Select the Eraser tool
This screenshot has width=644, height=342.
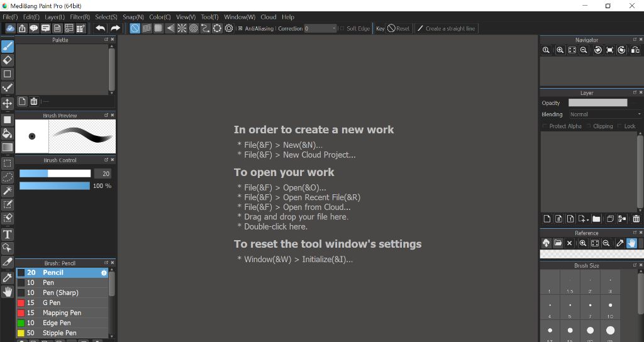[8, 60]
